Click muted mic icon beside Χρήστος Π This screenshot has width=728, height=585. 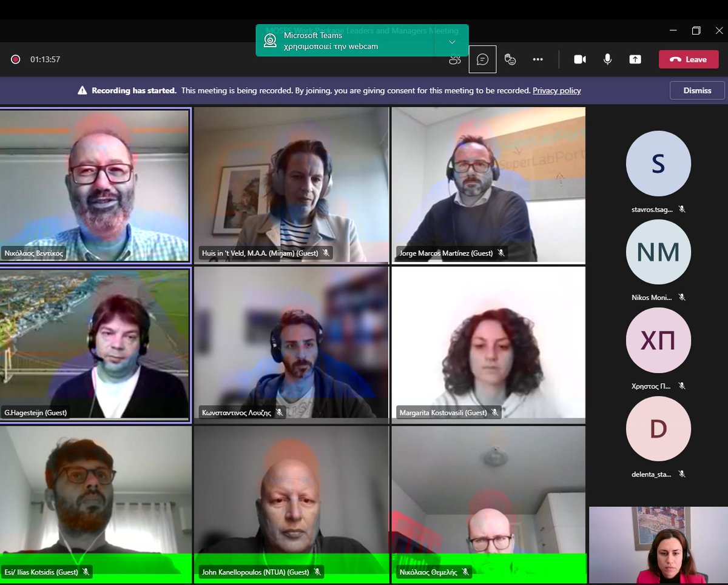[682, 386]
